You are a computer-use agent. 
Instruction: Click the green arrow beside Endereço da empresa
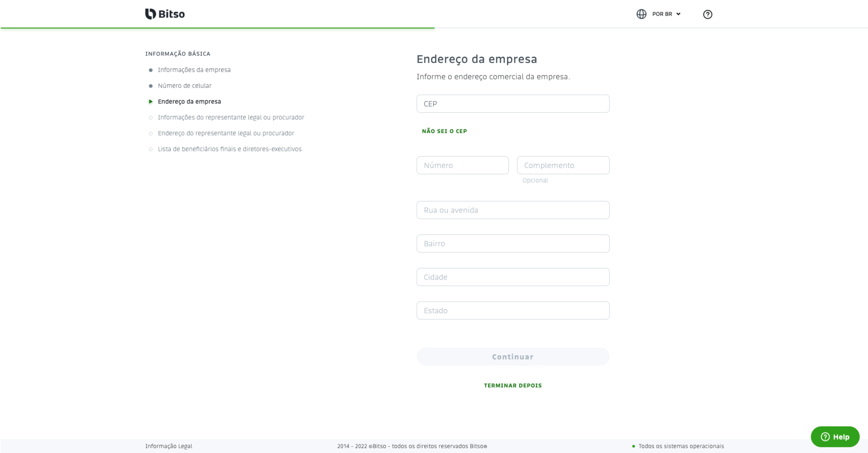151,101
